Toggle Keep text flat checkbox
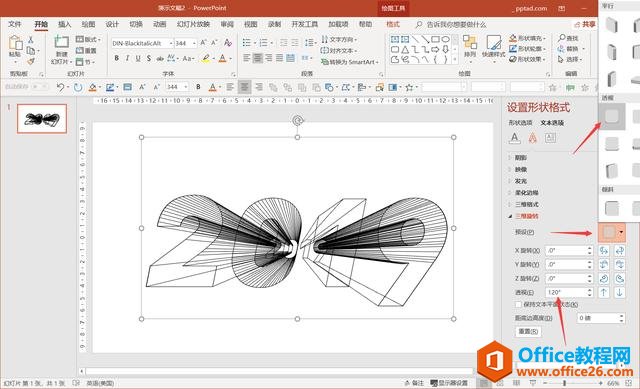Viewport: 640px width, 389px height. (518, 305)
